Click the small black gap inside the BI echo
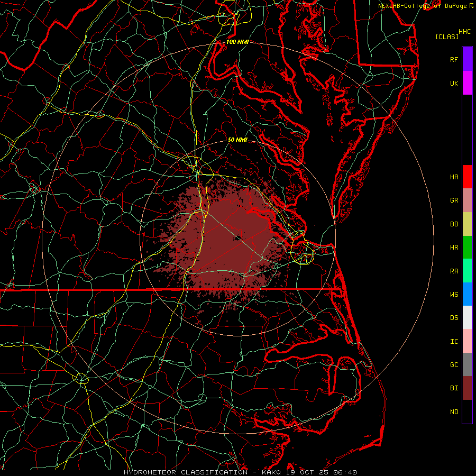Viewport: 476px width, 476px height. tap(238, 237)
